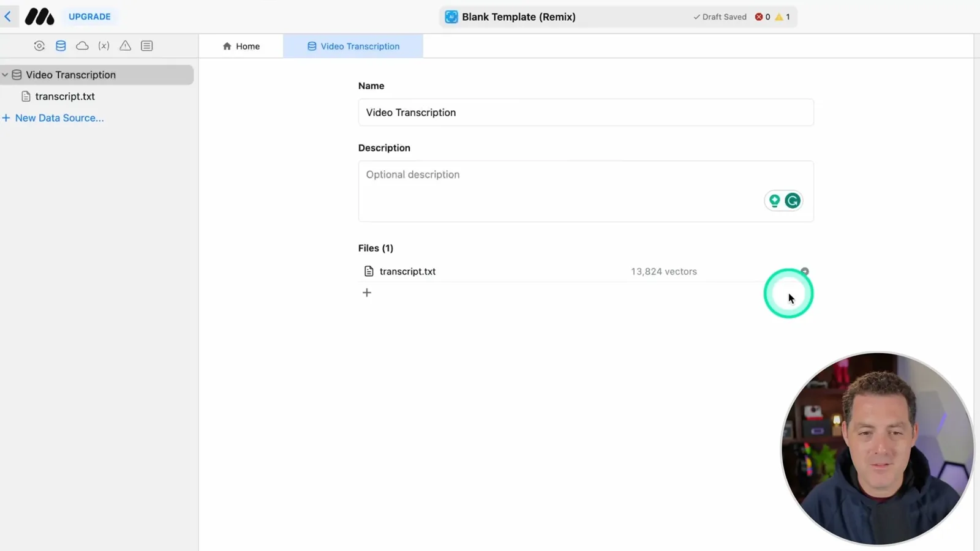Select transcript.txt in the sidebar tree

pos(65,96)
